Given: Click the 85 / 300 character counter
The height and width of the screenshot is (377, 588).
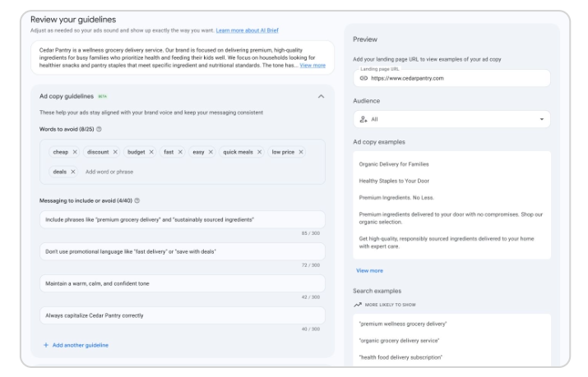Looking at the screenshot, I should point(311,233).
